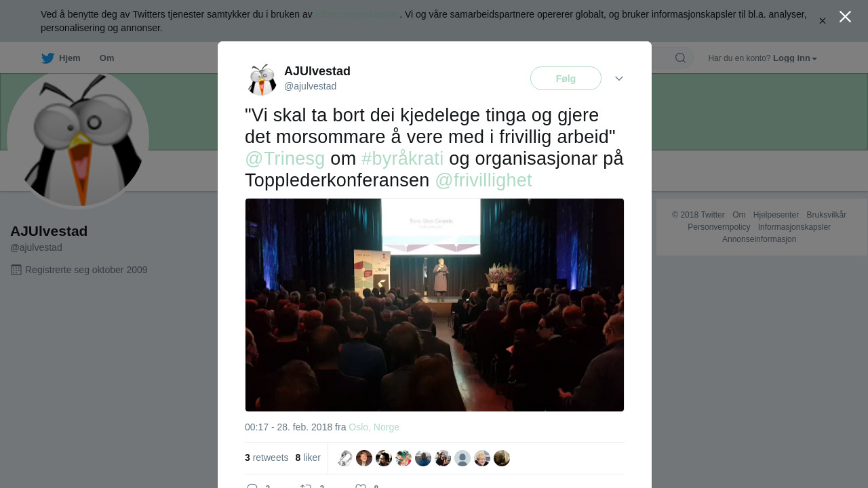Screen dimensions: 868x488
Task: Click the Følg follow button
Action: [x=566, y=79]
